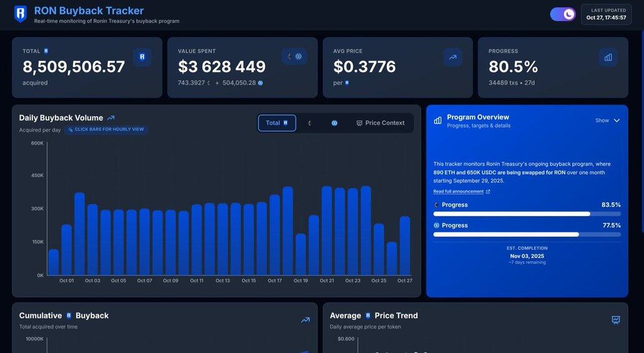Click the Last Updated timestamp box
The height and width of the screenshot is (353, 644).
click(606, 14)
